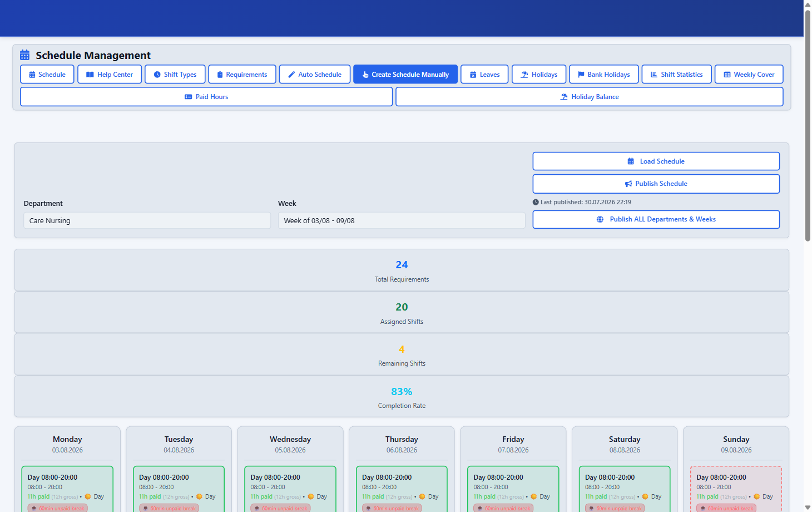Click 60min unpaid break badge on Friday
This screenshot has height=512, width=812.
504,508
